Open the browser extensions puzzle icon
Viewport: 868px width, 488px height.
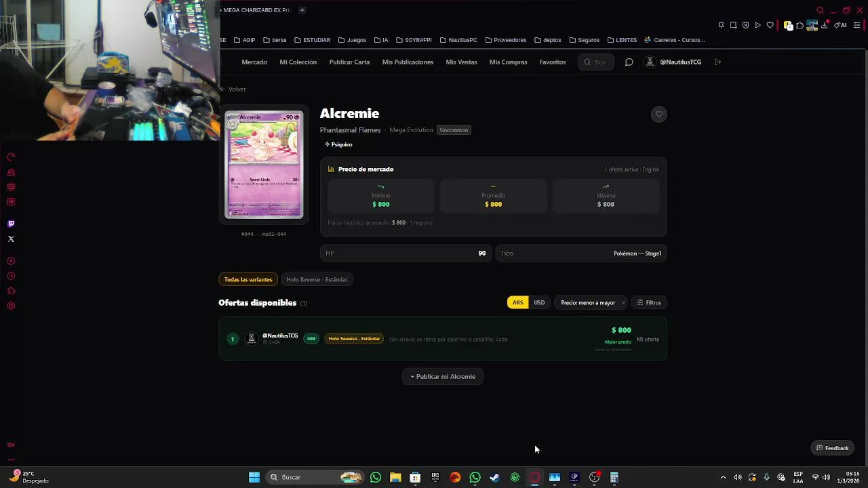pyautogui.click(x=800, y=25)
